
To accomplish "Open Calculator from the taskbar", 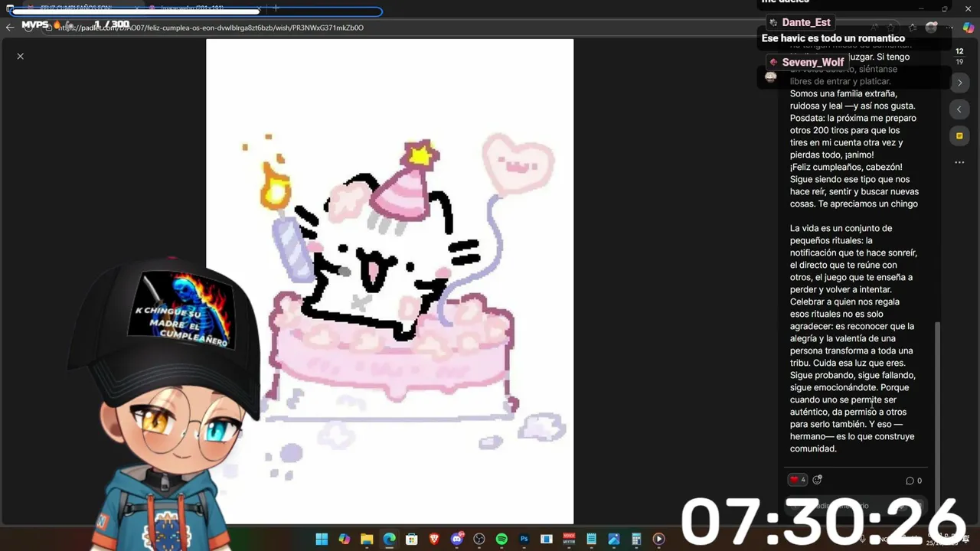I will 636,539.
